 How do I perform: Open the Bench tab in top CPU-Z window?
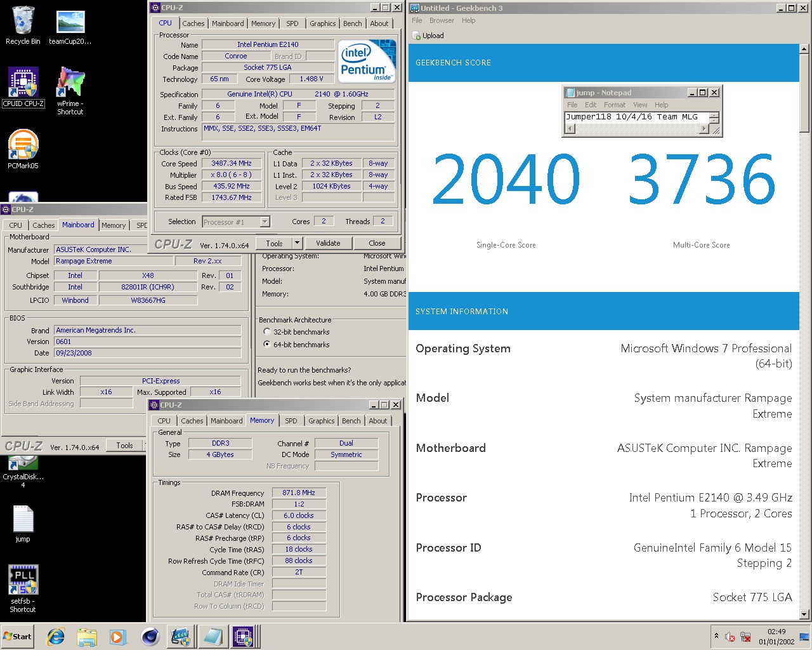(x=353, y=23)
